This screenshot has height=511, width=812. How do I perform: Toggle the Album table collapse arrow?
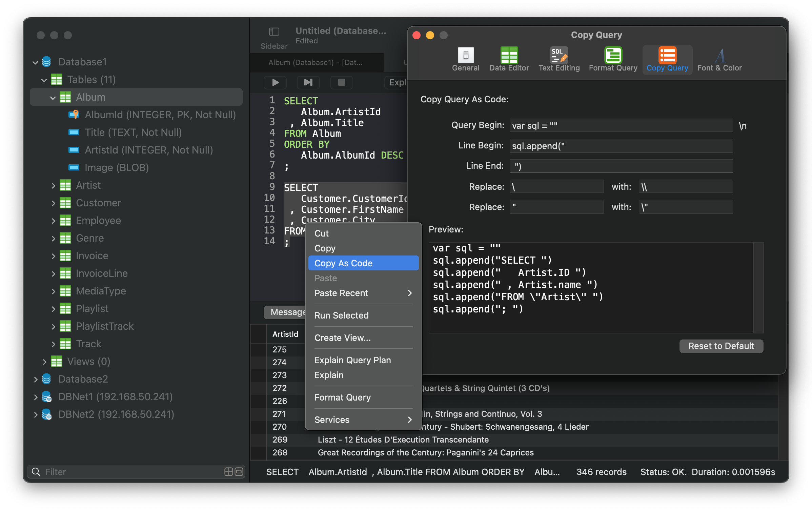point(53,97)
